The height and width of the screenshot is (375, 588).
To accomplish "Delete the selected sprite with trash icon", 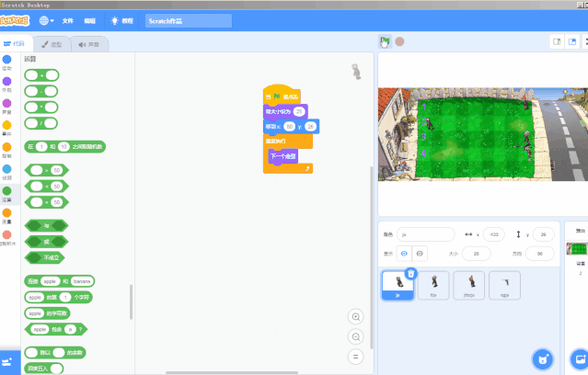I will click(411, 274).
